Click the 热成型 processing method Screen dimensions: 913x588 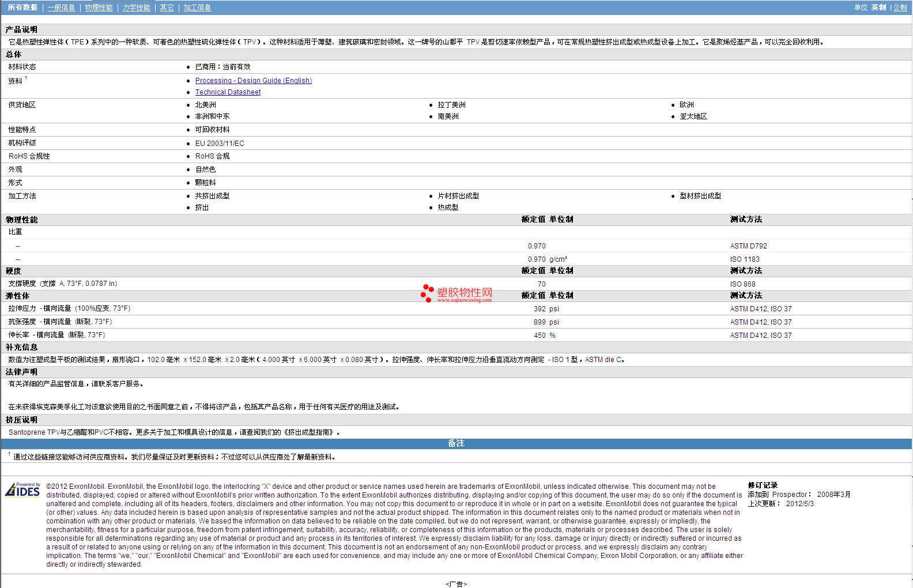click(448, 208)
